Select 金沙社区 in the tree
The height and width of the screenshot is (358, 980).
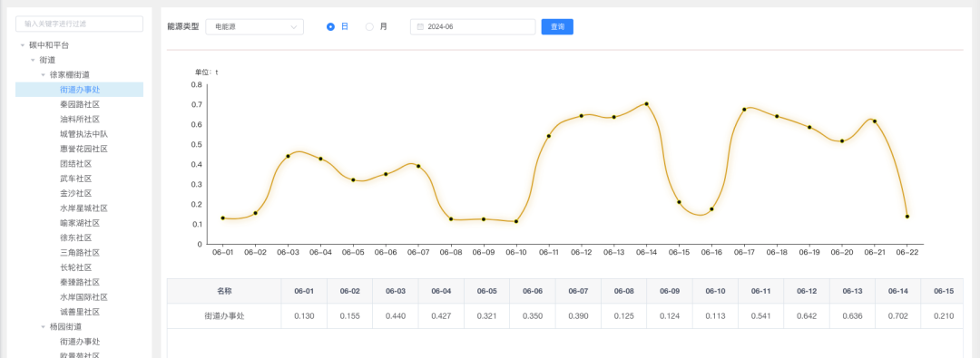[75, 194]
